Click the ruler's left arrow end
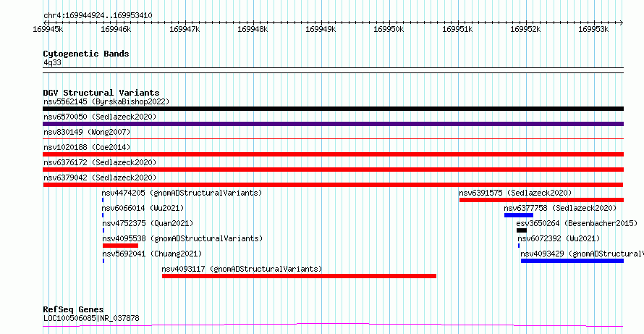The height and width of the screenshot is (334, 644). (x=45, y=22)
